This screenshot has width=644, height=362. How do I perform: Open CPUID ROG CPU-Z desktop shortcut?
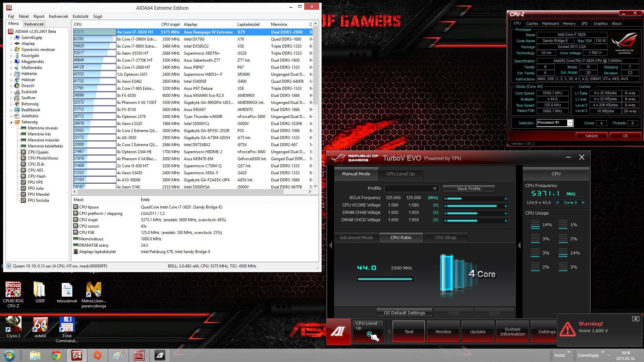click(x=13, y=294)
